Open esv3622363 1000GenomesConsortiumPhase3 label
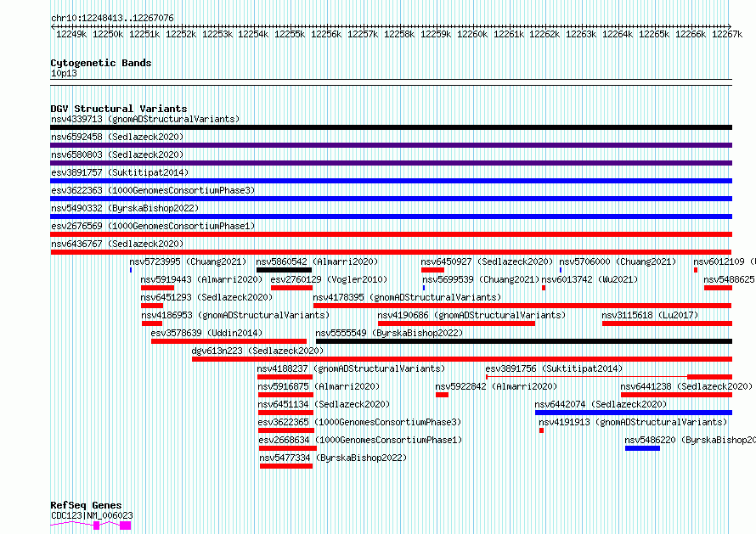Image resolution: width=756 pixels, height=534 pixels. 153,190
